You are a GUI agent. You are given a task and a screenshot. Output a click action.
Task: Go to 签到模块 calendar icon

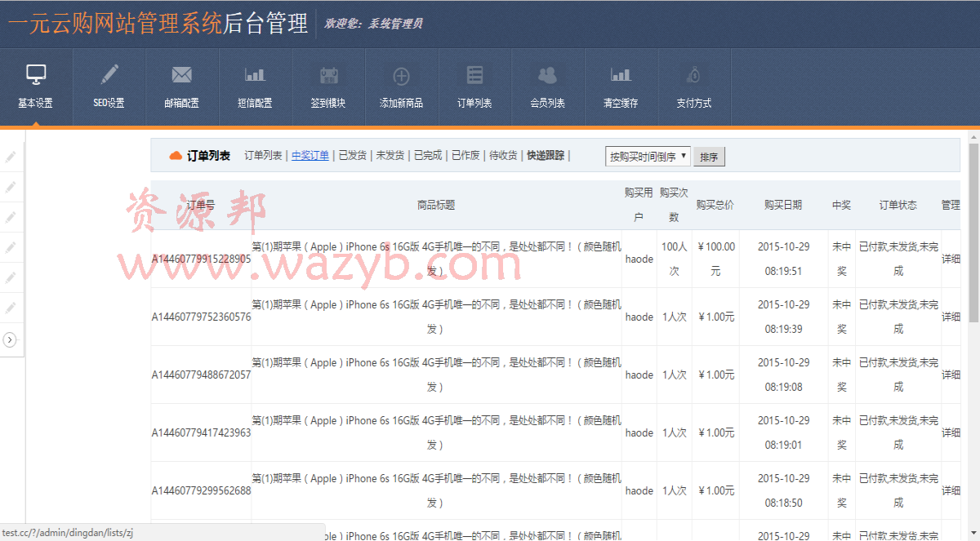328,75
